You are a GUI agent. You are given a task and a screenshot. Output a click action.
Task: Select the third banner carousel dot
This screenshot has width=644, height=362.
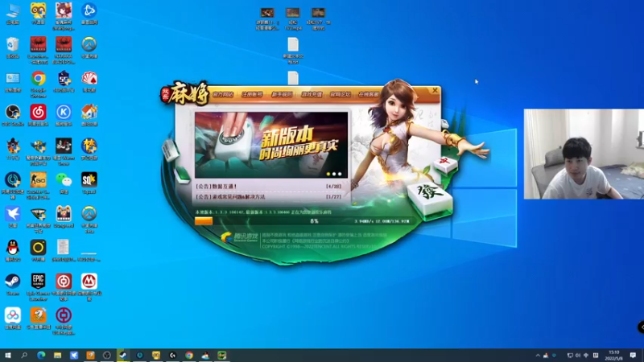pyautogui.click(x=340, y=174)
